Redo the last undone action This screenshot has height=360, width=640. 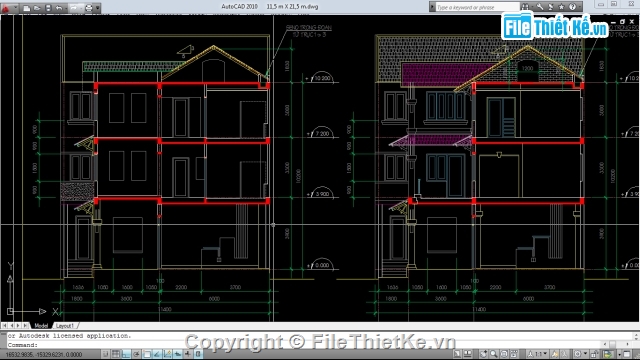click(74, 8)
